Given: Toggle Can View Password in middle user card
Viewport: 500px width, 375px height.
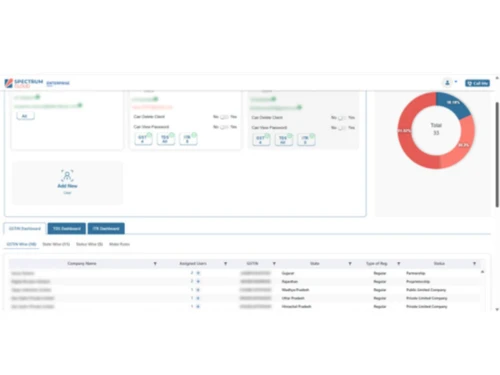Looking at the screenshot, I should (224, 127).
